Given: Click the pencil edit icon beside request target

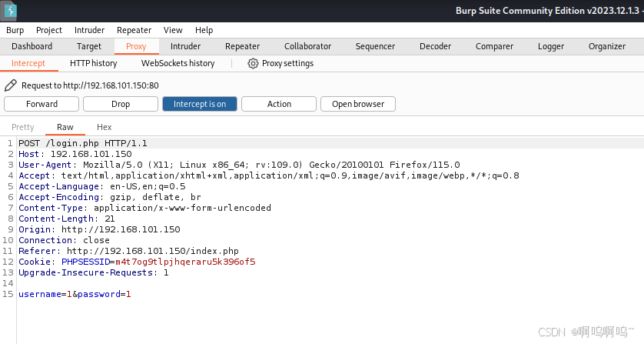Looking at the screenshot, I should click(x=10, y=85).
